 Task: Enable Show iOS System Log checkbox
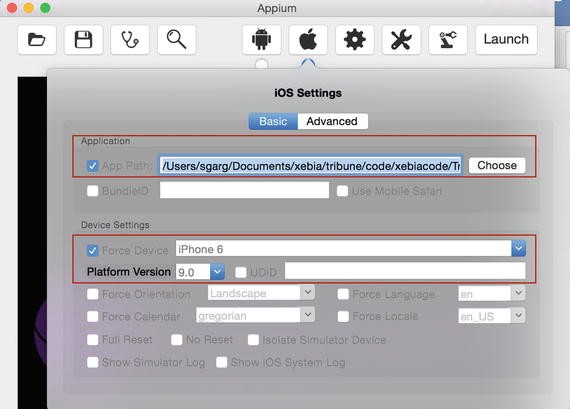[221, 362]
